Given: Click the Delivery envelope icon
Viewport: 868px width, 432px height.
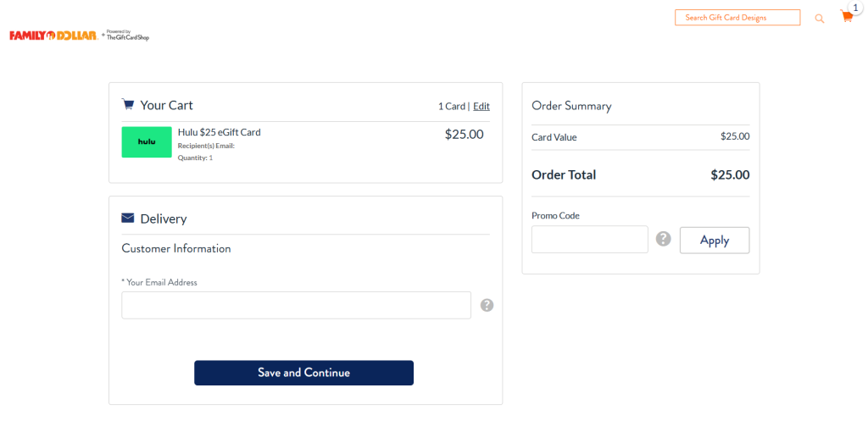Looking at the screenshot, I should click(128, 219).
